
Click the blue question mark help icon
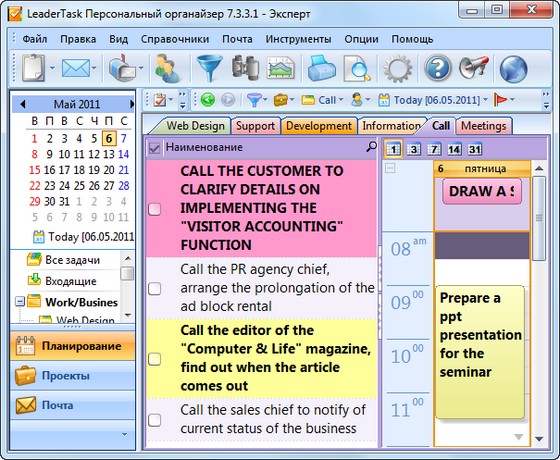pyautogui.click(x=438, y=68)
